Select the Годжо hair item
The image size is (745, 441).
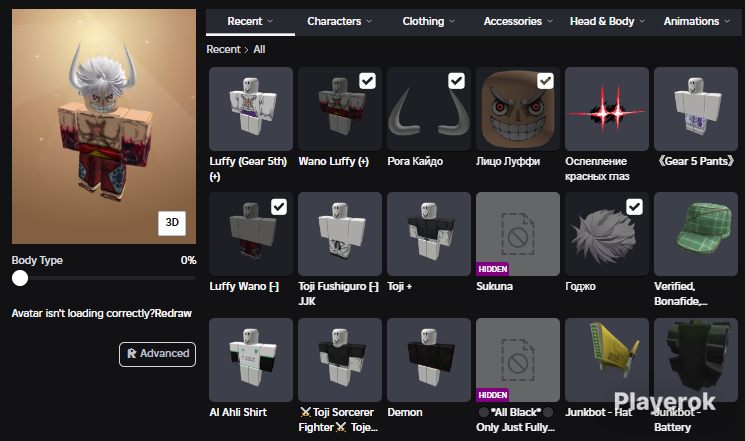coord(607,234)
